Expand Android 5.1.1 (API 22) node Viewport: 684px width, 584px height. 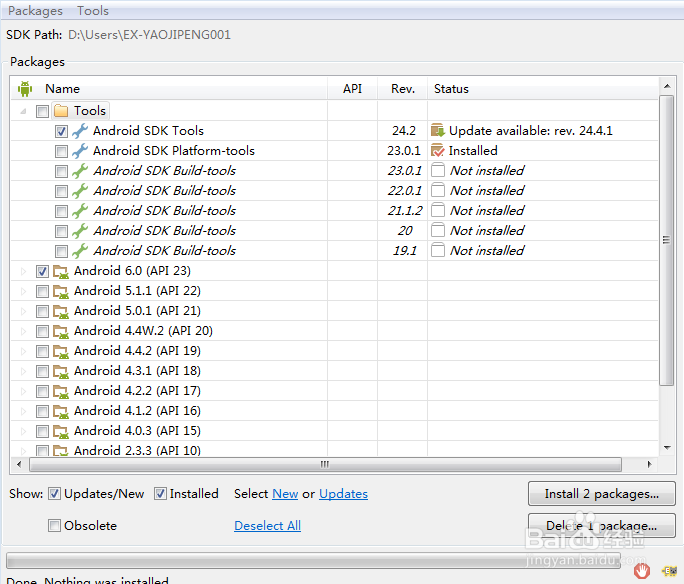tap(24, 291)
